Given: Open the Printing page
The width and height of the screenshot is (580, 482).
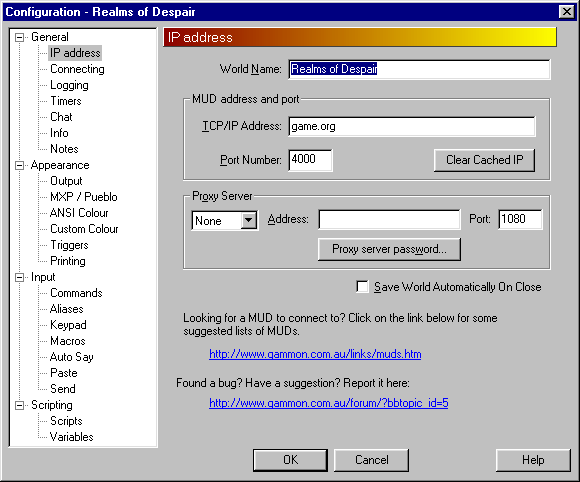Looking at the screenshot, I should click(x=68, y=261).
